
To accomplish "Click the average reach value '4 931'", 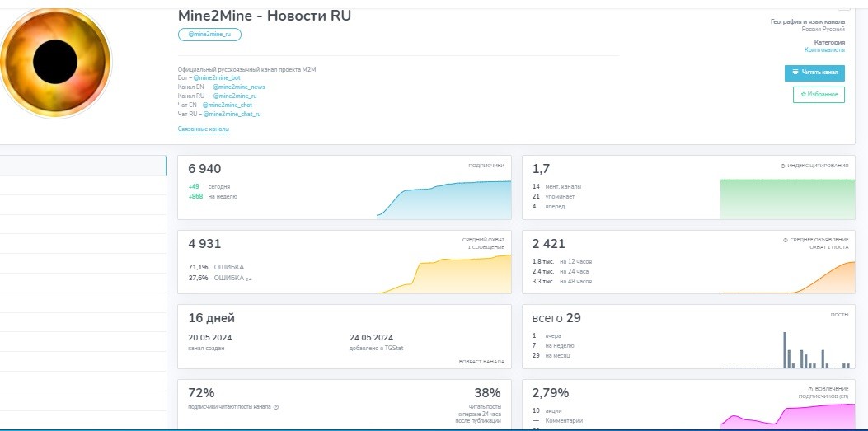I will pyautogui.click(x=204, y=244).
